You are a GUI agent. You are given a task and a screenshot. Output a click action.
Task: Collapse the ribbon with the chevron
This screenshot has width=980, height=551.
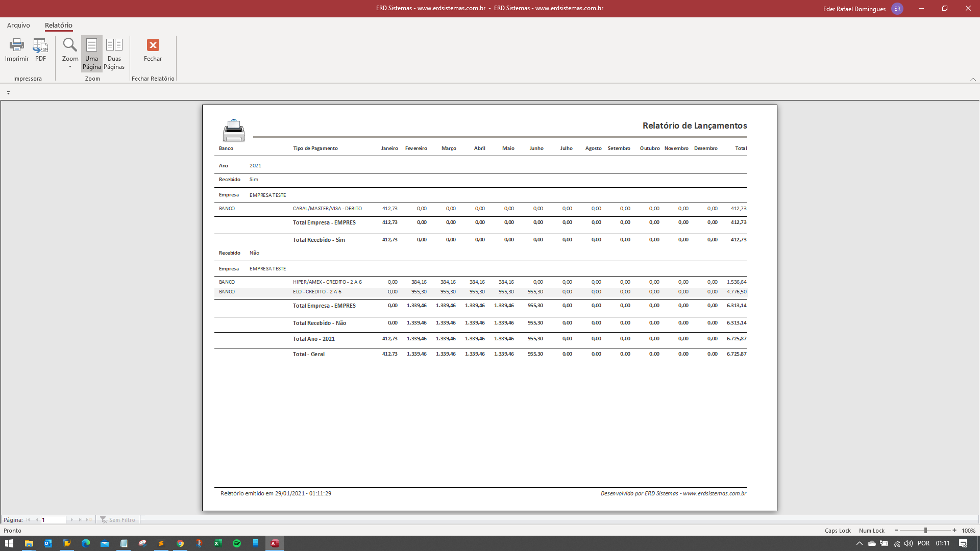(973, 79)
